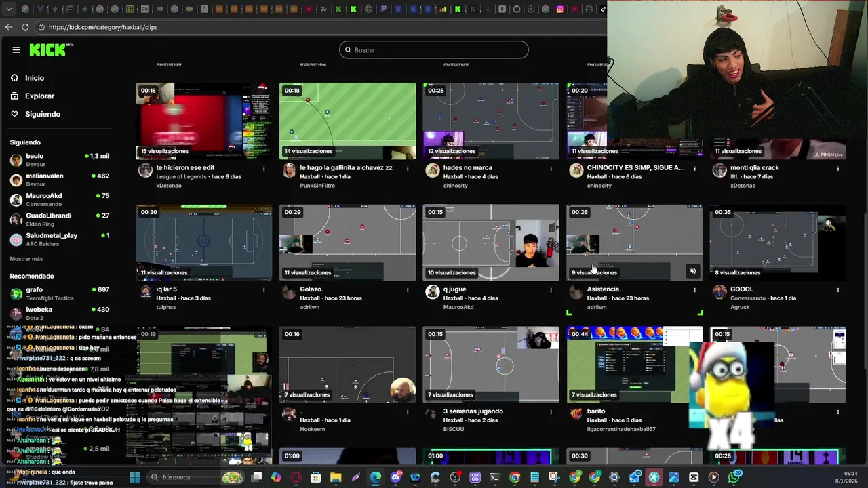Open options for "te hago la gallinita" clip
The width and height of the screenshot is (868, 488).
click(x=408, y=168)
